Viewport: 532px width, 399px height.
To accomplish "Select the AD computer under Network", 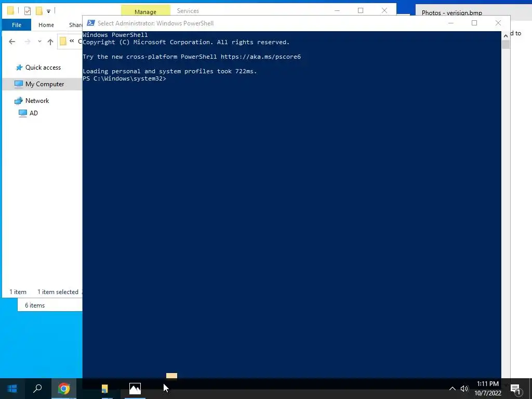I will click(x=34, y=113).
